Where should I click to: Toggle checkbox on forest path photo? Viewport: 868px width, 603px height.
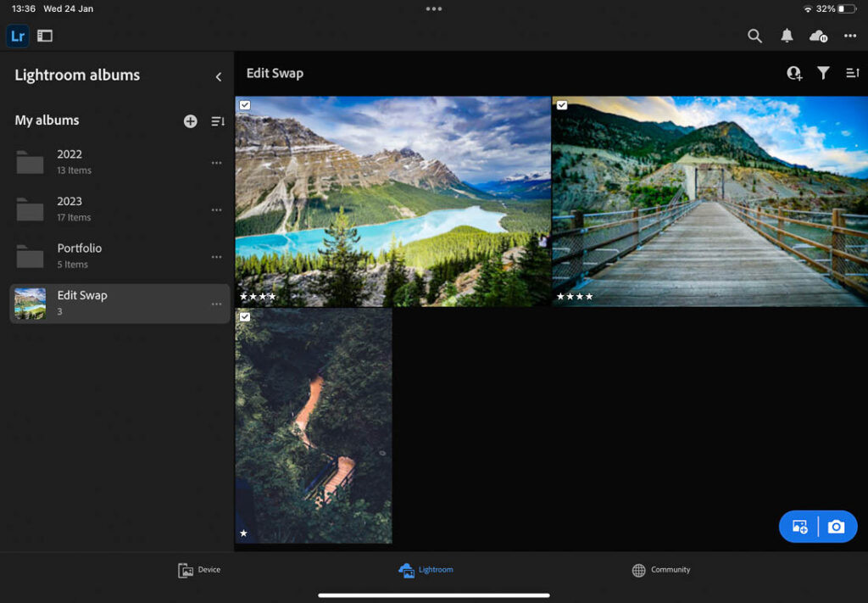(245, 316)
